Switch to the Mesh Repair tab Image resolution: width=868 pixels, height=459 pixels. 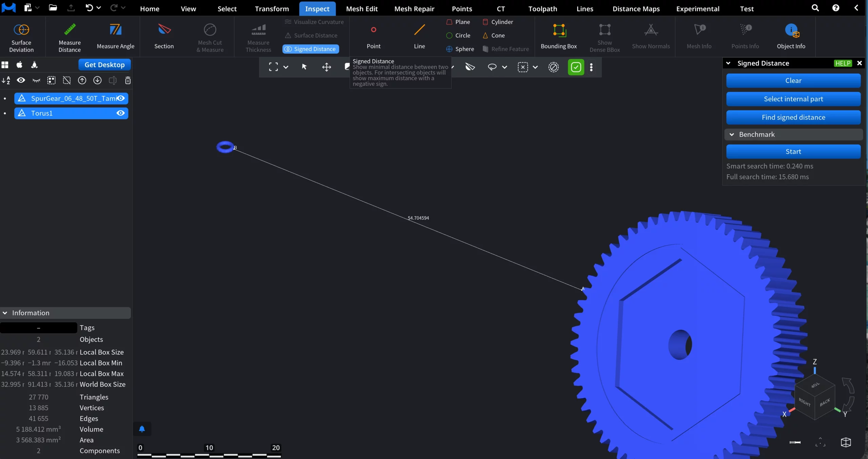click(414, 8)
